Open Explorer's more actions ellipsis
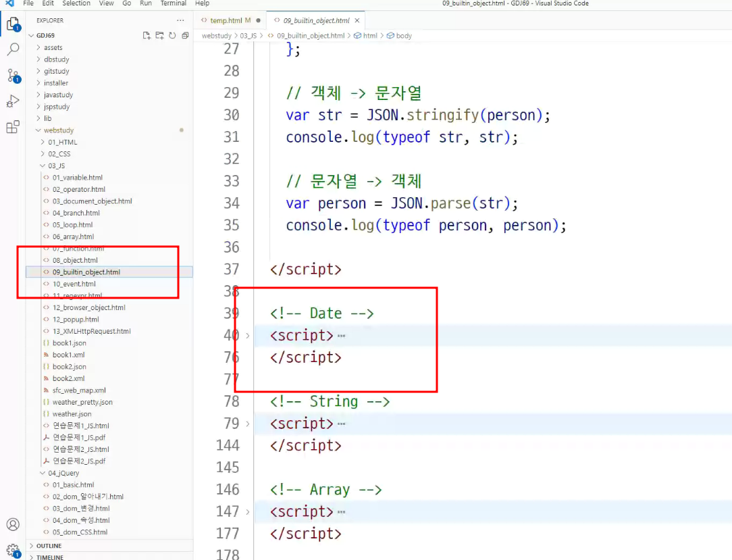The width and height of the screenshot is (732, 560). (180, 20)
